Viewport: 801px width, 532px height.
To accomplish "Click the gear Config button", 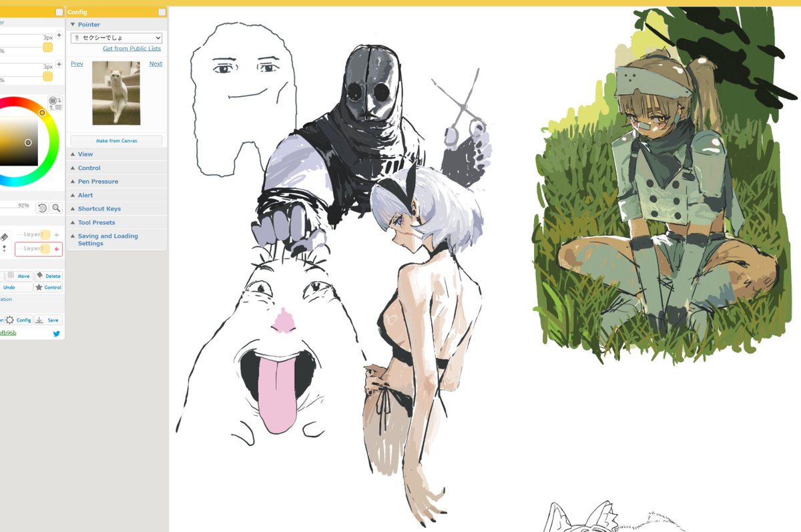I will [19, 320].
